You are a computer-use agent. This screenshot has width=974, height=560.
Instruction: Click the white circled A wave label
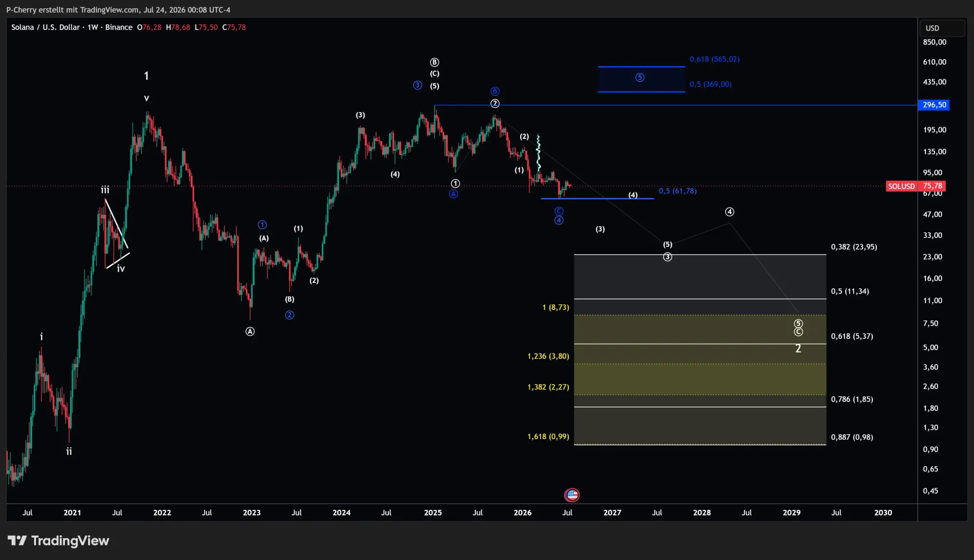[250, 332]
